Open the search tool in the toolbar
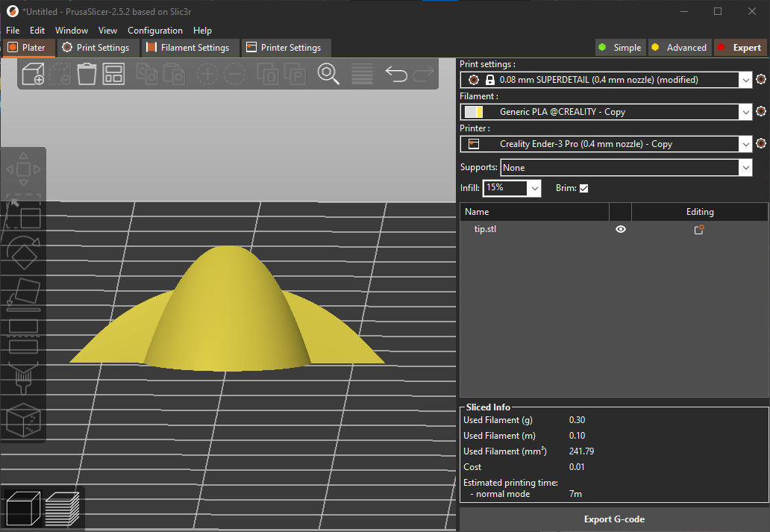 (x=328, y=75)
